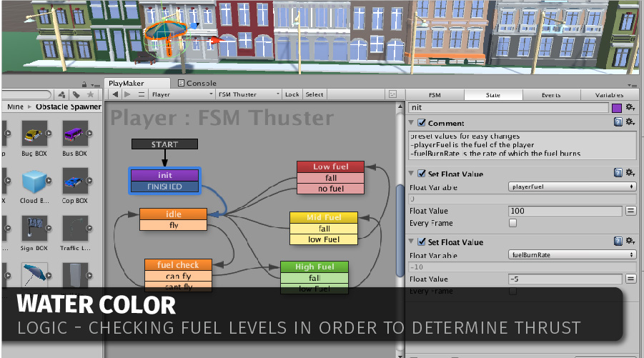Click the Lock button in PlayMaker toolbar

click(292, 94)
